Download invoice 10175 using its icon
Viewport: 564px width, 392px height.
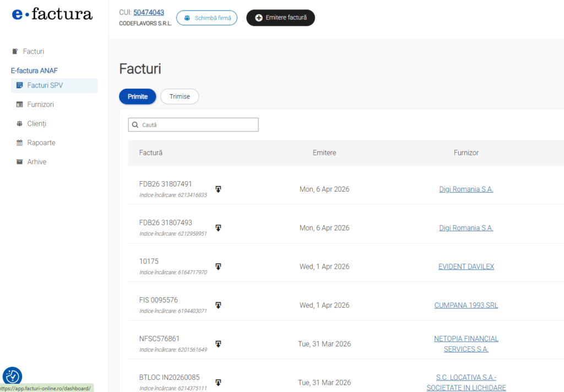click(x=218, y=266)
